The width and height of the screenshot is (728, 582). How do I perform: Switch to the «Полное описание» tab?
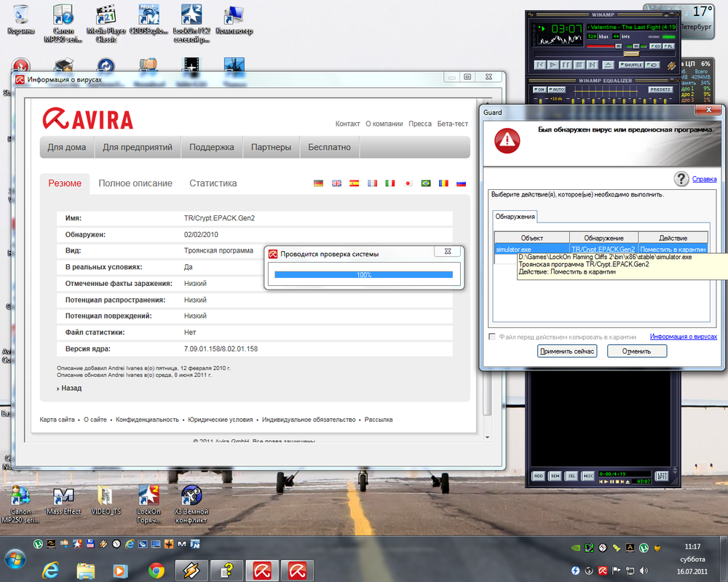pos(135,183)
